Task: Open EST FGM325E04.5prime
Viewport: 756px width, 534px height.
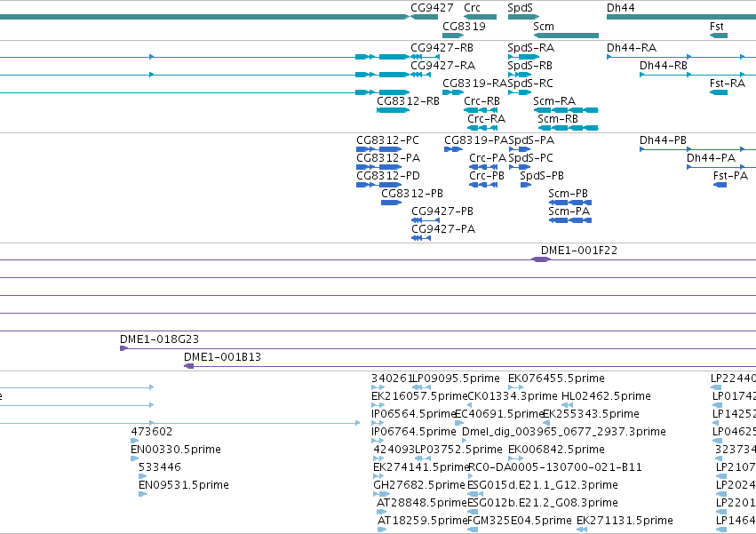Action: point(520,522)
